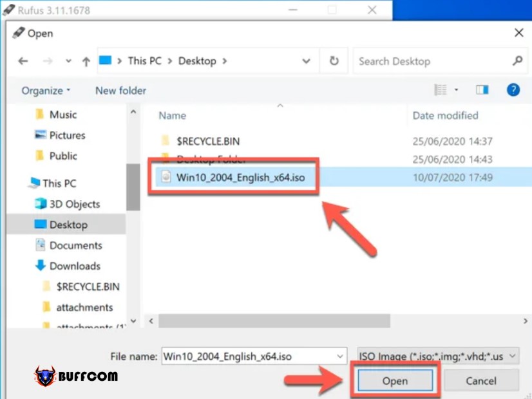Viewport: 532px width, 399px height.
Task: Select $RECYCLE.BIN in navigation pane
Action: [x=88, y=287]
